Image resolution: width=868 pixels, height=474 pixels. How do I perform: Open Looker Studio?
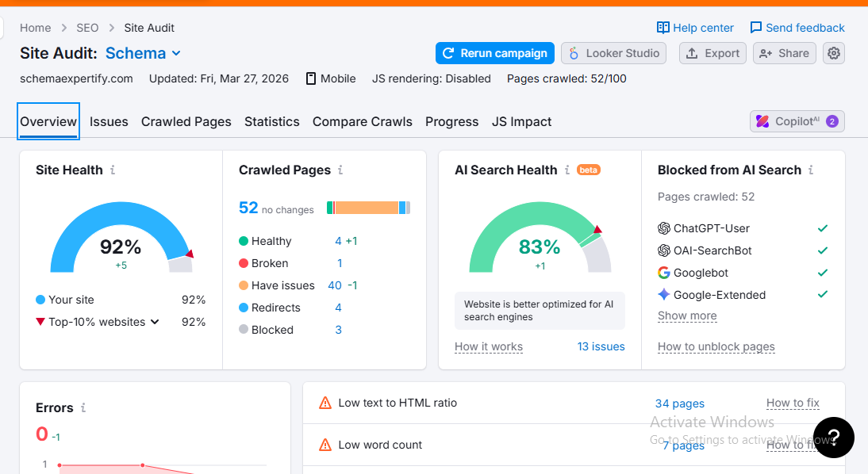[613, 53]
